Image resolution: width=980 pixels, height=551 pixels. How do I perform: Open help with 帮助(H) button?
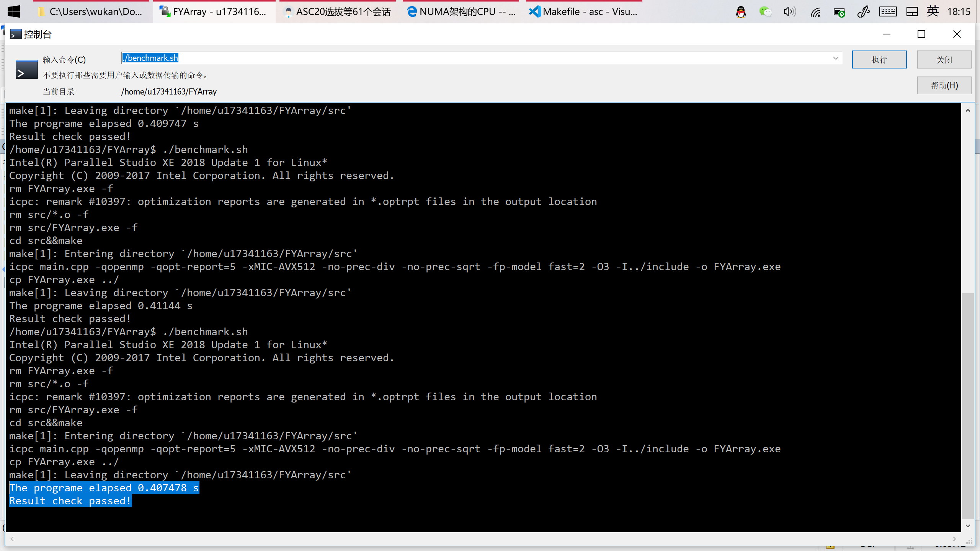(944, 85)
